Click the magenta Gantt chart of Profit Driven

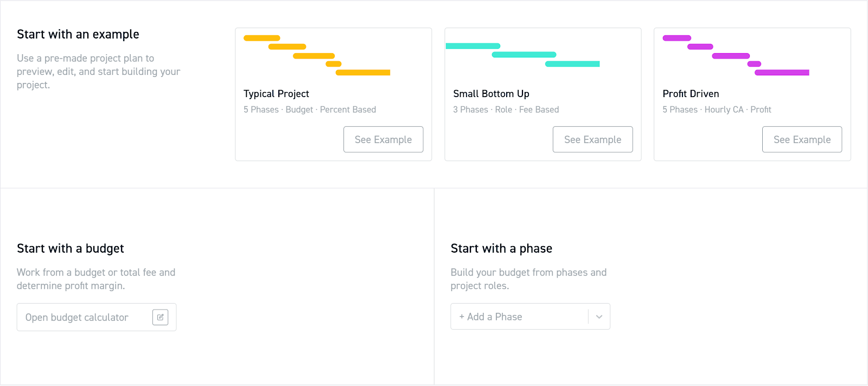click(736, 55)
